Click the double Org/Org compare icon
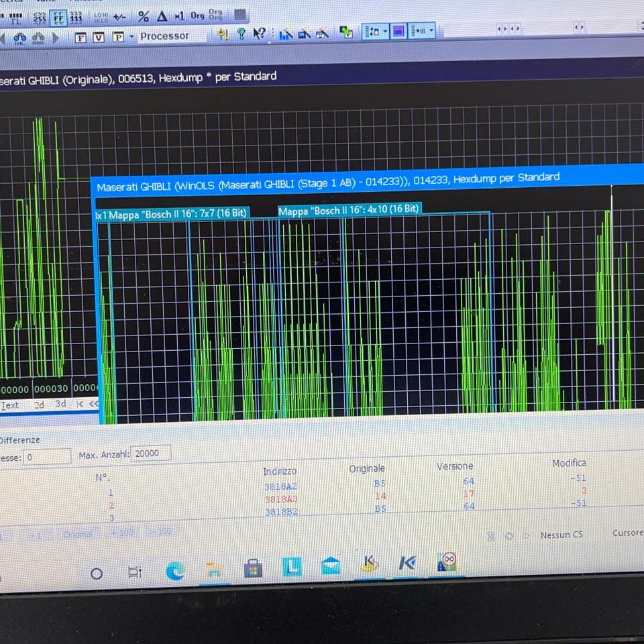644x644 pixels. pos(215,15)
